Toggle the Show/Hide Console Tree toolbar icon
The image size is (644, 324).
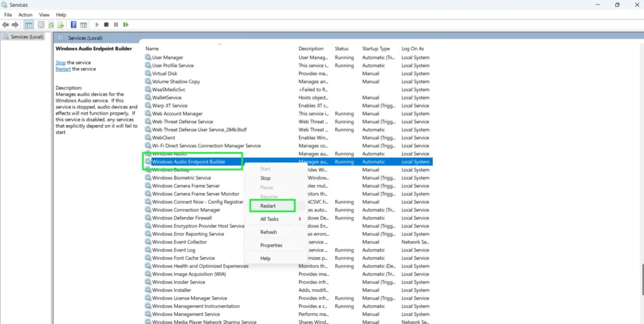pos(29,25)
